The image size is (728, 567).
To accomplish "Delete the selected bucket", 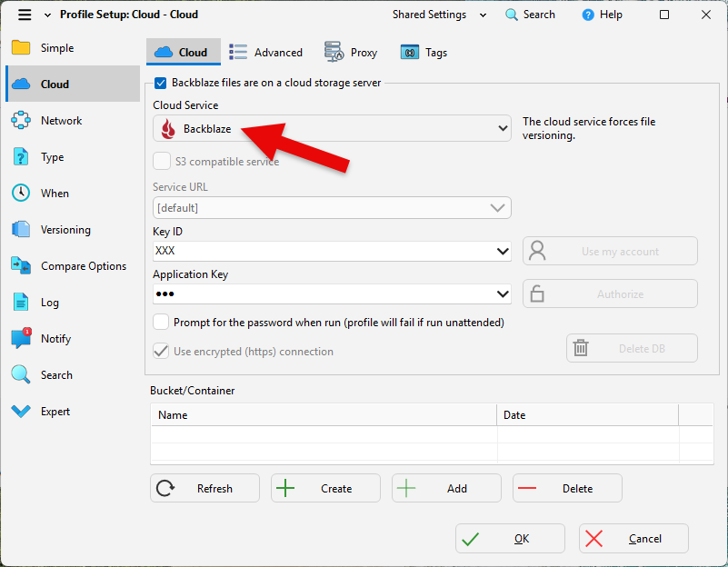I will 567,488.
